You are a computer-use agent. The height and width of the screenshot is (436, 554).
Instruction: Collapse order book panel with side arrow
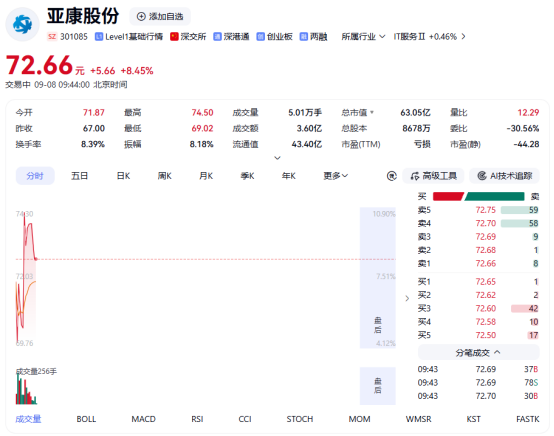(407, 298)
